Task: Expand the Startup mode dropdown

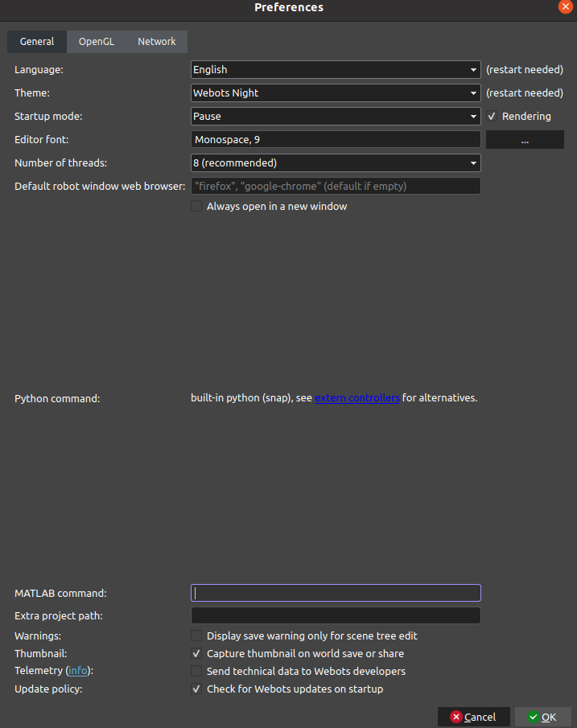Action: (336, 116)
